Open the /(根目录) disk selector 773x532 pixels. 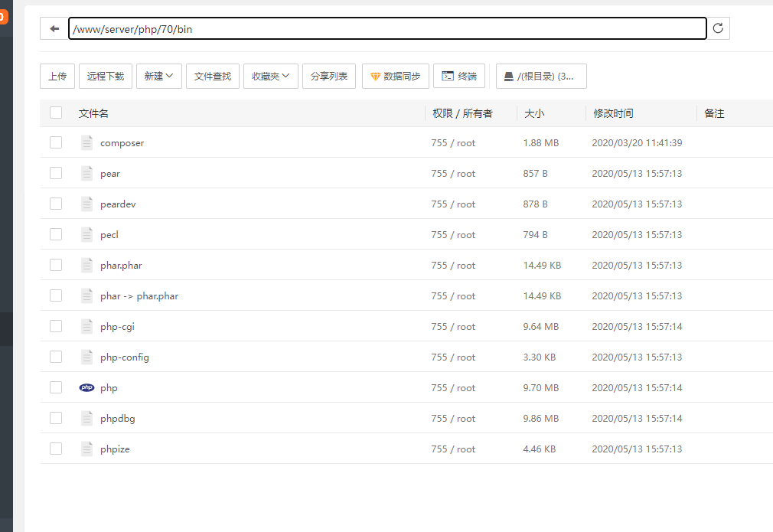(x=541, y=76)
